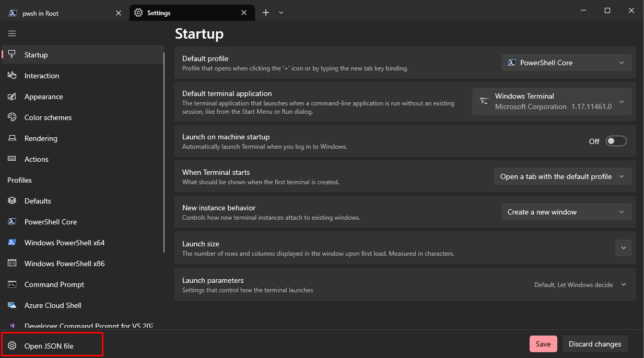Open the New instance behavior dropdown
Image resolution: width=644 pixels, height=358 pixels.
567,212
